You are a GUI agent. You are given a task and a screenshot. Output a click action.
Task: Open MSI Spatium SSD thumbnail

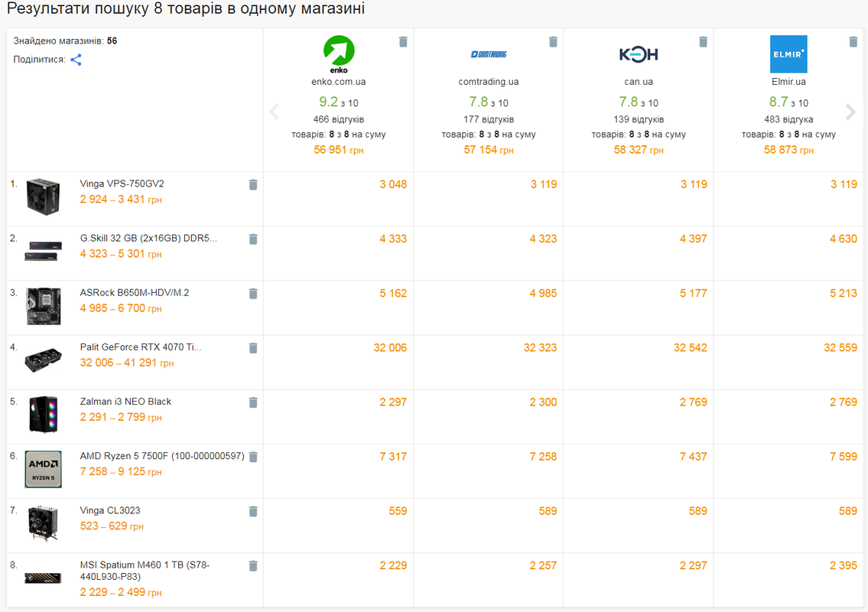tap(43, 578)
